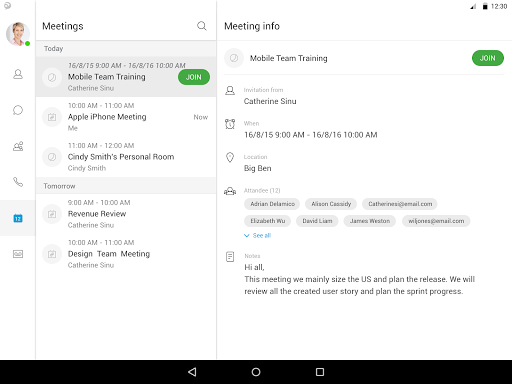Screen dimensions: 512x384
Task: Tap the user profile avatar photo
Action: coord(18,34)
